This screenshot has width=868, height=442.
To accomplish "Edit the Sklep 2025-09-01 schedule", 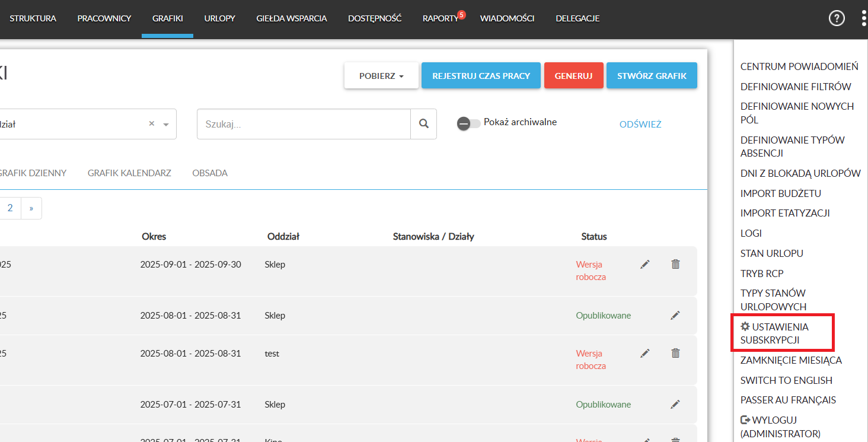I will [x=645, y=264].
